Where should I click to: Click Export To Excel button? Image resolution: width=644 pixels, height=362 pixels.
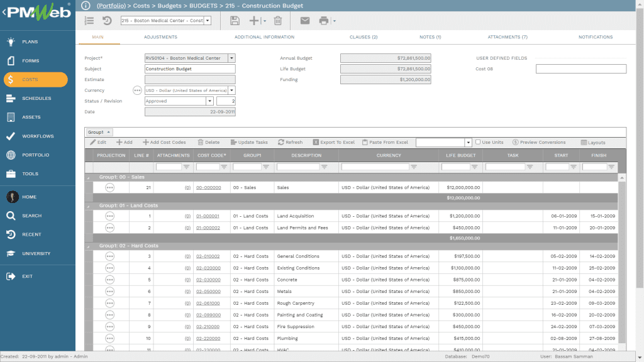click(x=334, y=143)
